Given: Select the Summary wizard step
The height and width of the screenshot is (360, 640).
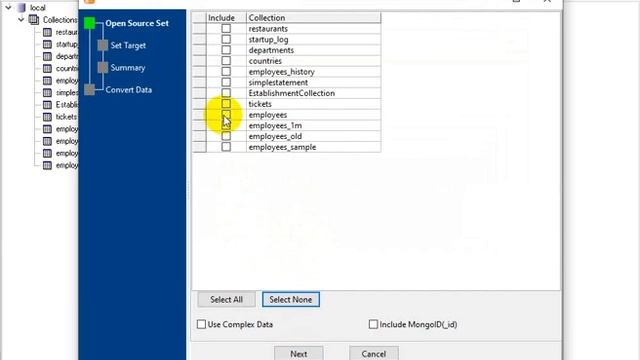Looking at the screenshot, I should point(128,68).
